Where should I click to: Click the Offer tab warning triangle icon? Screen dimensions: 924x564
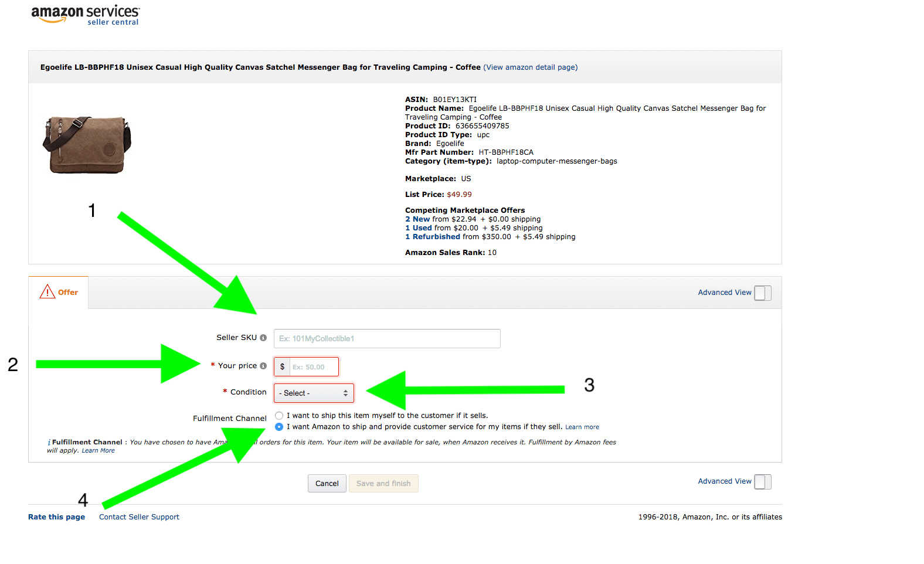coord(47,291)
